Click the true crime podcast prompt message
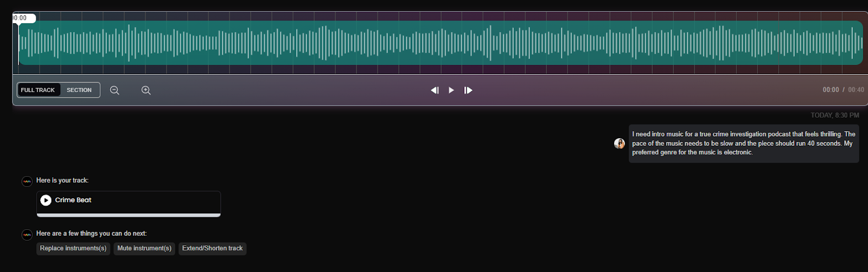 coord(744,144)
